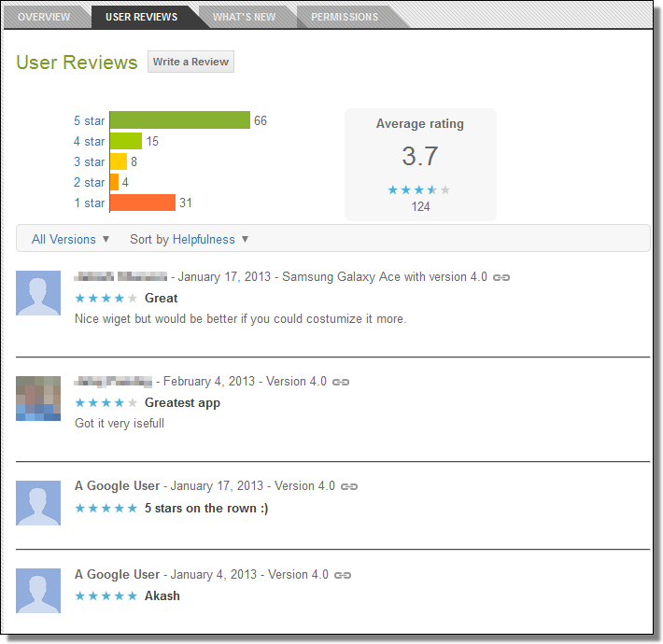
Task: Click the title '5 stars on the rown :)'
Action: point(206,508)
